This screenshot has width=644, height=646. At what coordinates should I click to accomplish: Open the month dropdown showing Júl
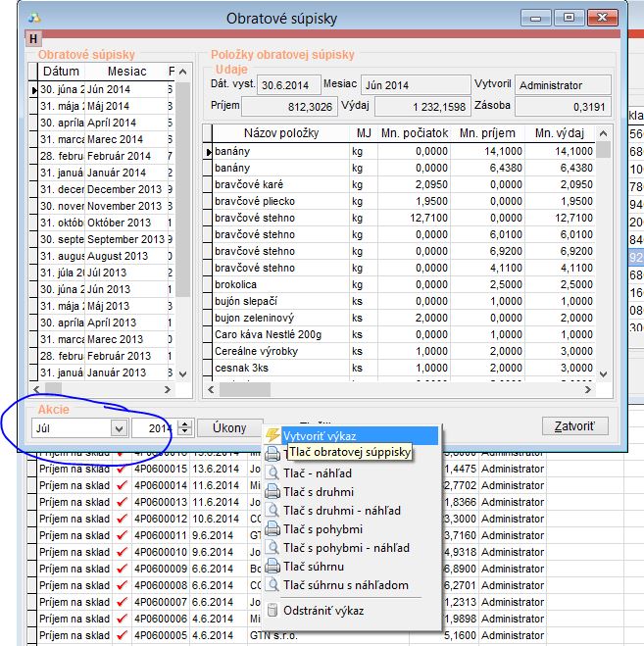point(119,428)
